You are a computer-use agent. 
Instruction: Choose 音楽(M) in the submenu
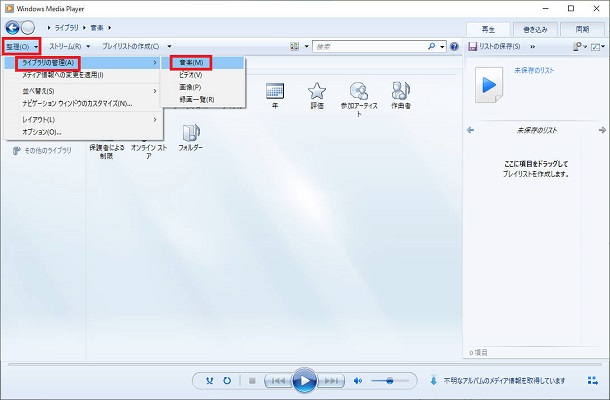[x=203, y=63]
